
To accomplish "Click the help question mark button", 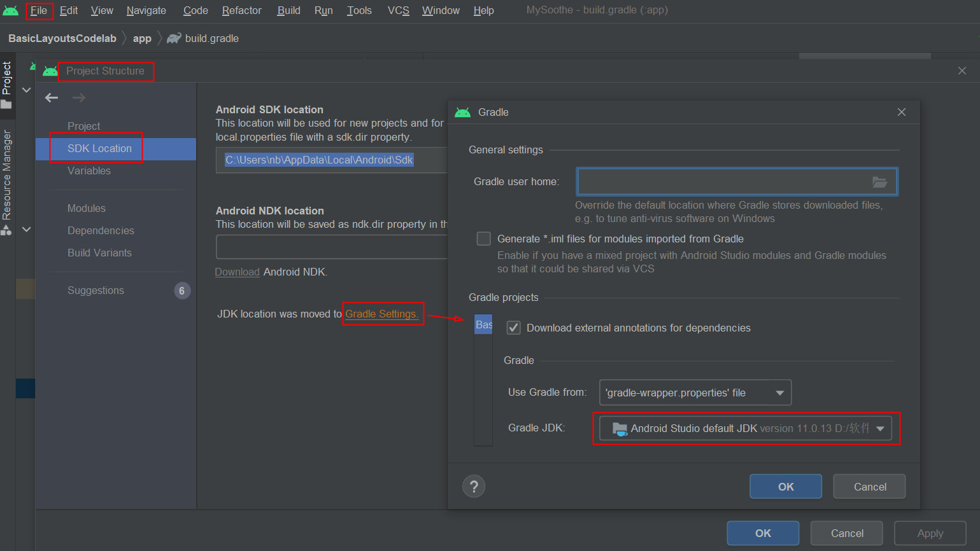I will tap(474, 487).
